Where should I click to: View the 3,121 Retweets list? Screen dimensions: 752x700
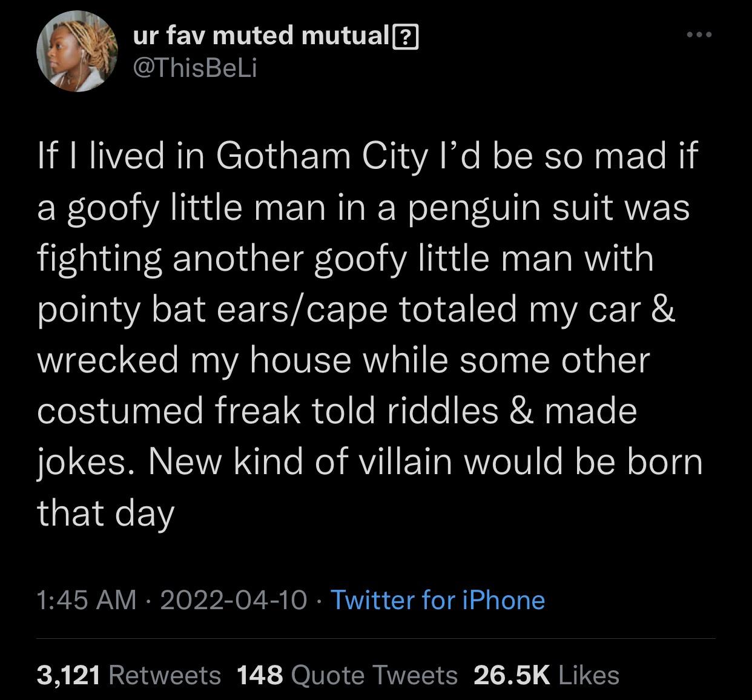click(x=128, y=675)
